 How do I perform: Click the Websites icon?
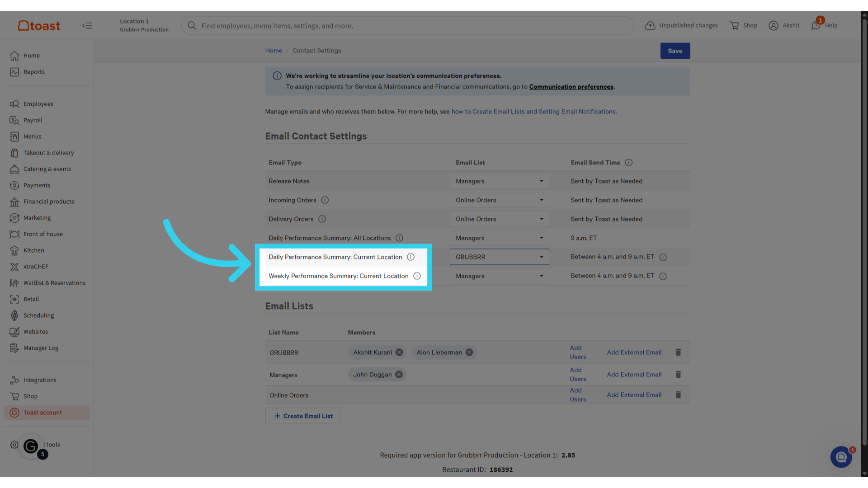(x=14, y=332)
